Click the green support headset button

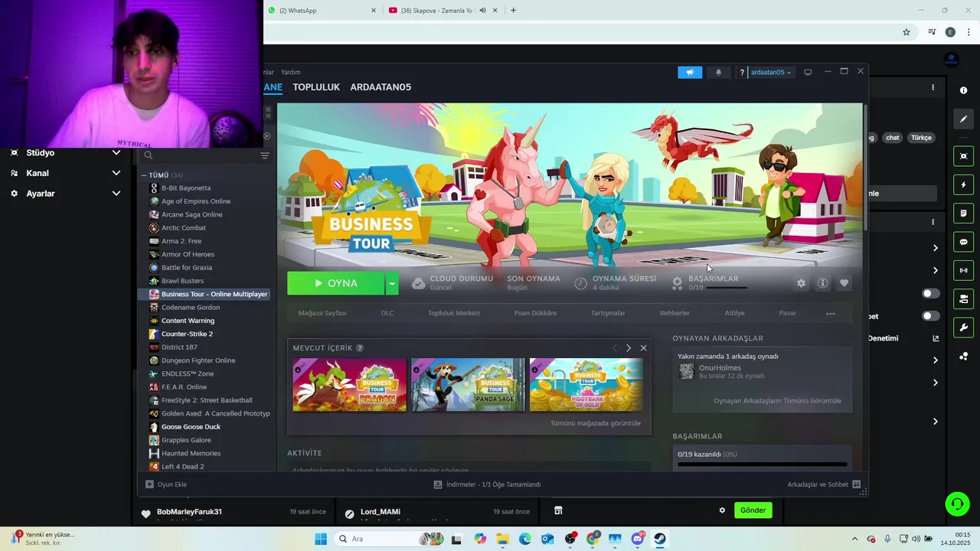pyautogui.click(x=957, y=504)
